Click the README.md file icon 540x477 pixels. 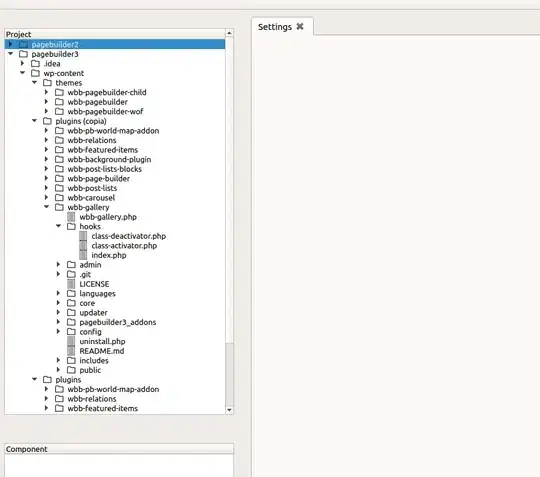(x=71, y=351)
